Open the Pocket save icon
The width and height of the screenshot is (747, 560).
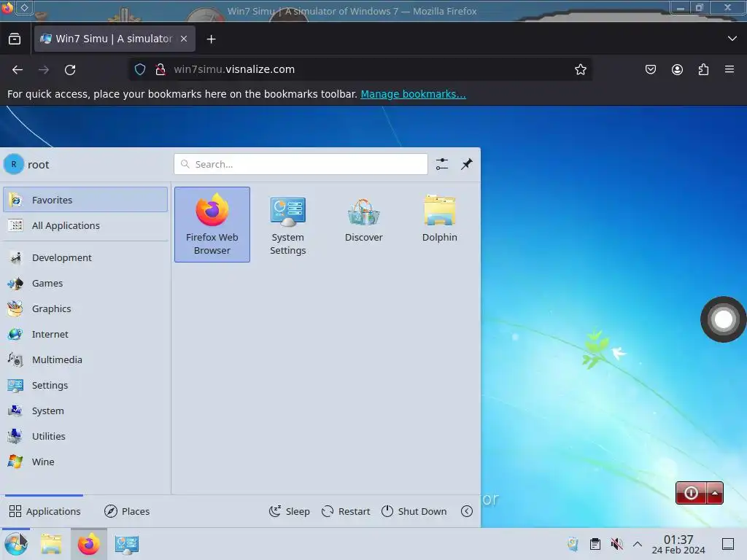pyautogui.click(x=650, y=69)
